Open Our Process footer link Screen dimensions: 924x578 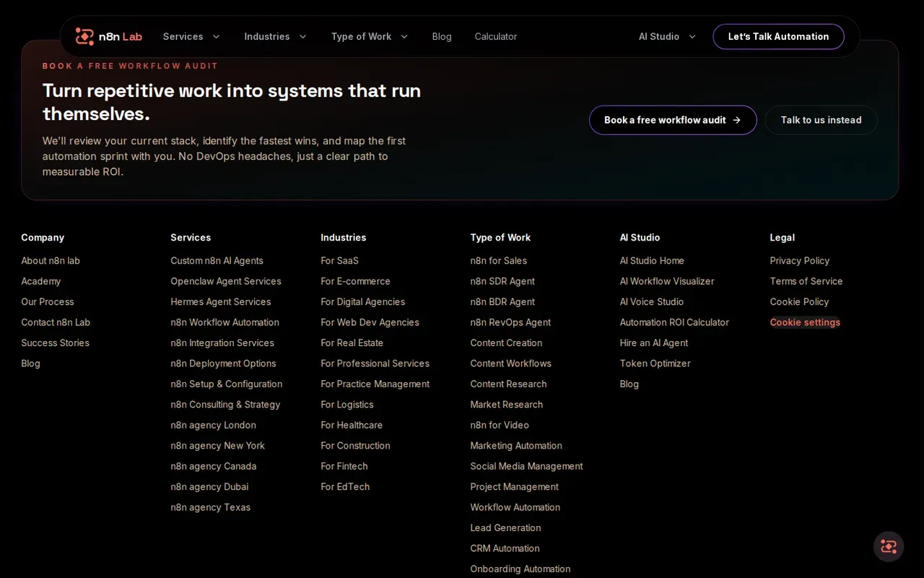click(48, 302)
